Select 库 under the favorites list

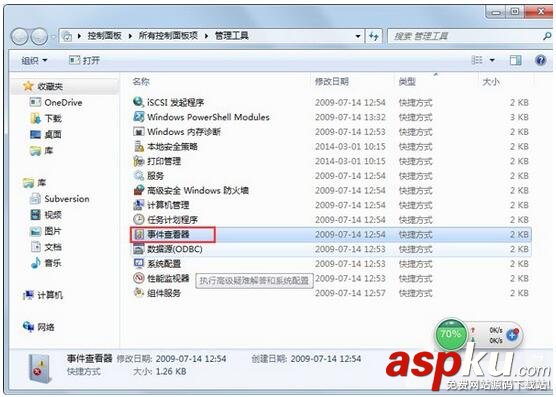tap(41, 151)
